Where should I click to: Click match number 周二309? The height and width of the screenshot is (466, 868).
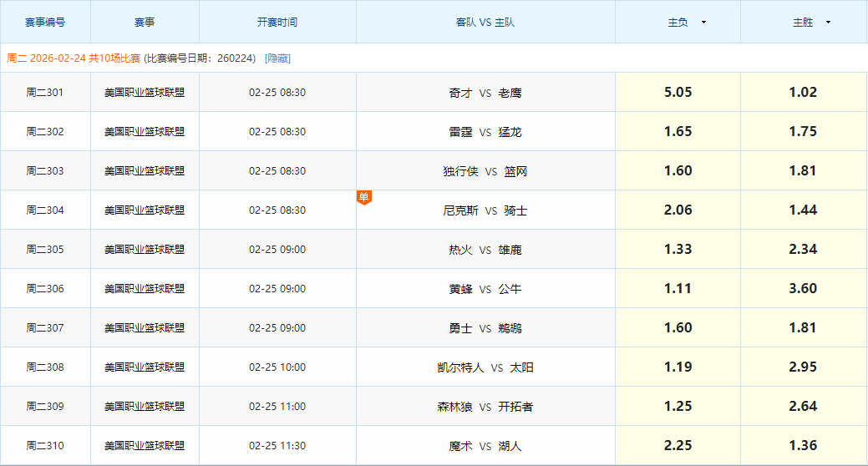coord(45,407)
